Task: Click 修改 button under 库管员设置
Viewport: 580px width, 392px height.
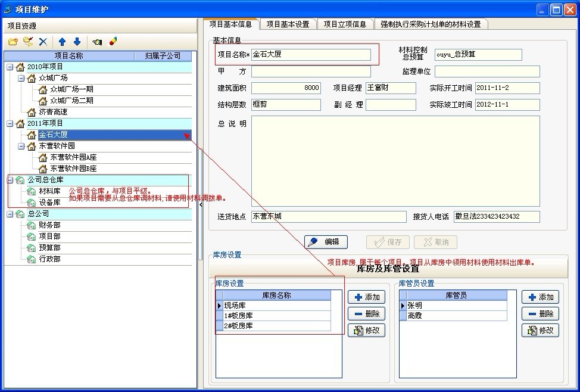Action: click(x=540, y=330)
